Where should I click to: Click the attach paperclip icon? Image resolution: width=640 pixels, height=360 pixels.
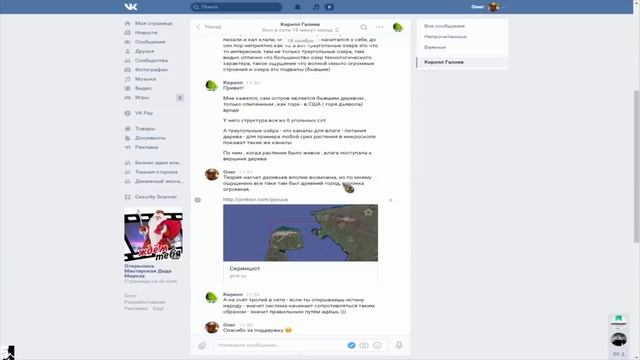202,345
